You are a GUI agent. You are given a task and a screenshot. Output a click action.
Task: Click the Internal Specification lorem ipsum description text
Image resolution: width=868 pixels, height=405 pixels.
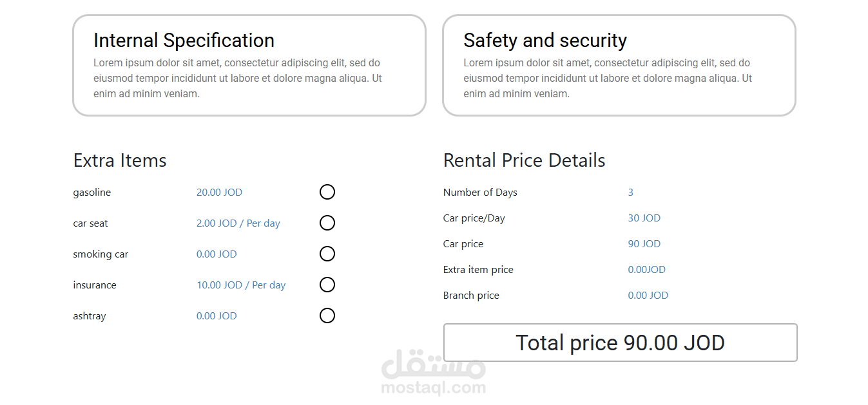point(238,79)
